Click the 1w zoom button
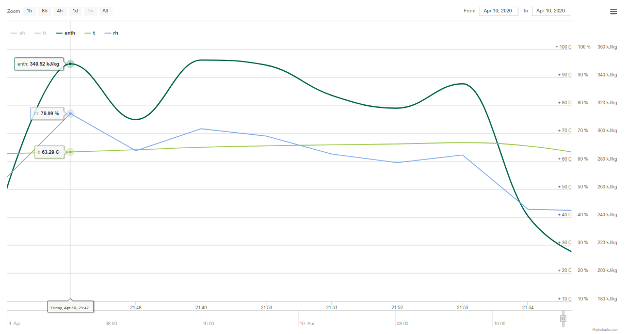The image size is (644, 334). tap(90, 11)
